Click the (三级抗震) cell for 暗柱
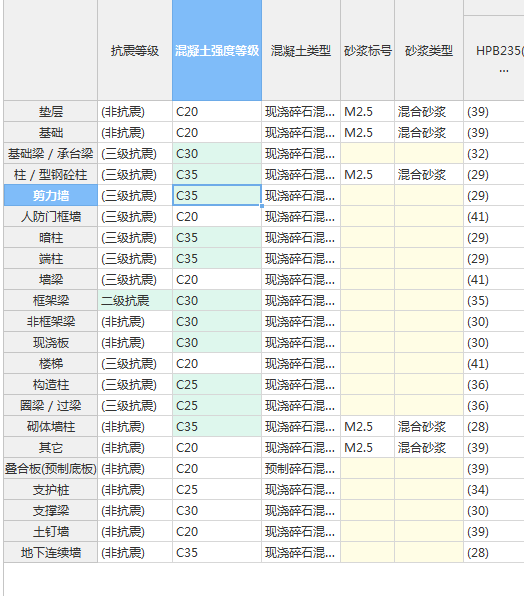The width and height of the screenshot is (524, 596). 135,238
